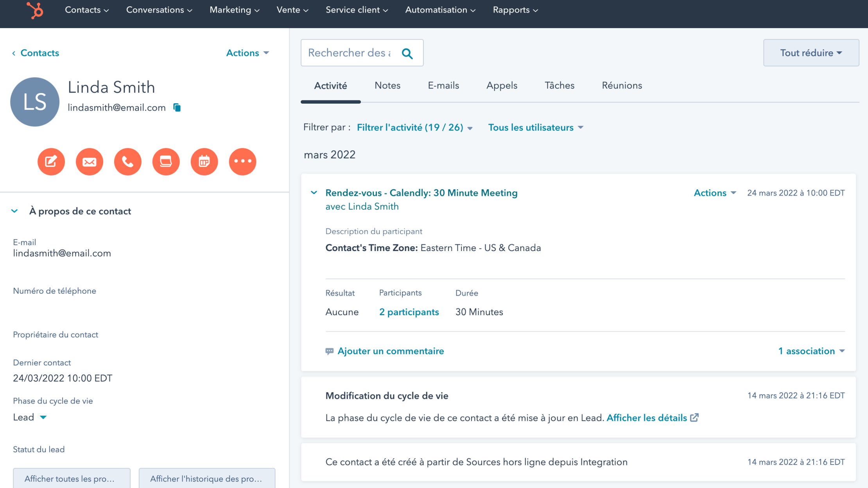Open the Tous les utilisateurs filter
Viewport: 868px width, 488px height.
(x=536, y=127)
